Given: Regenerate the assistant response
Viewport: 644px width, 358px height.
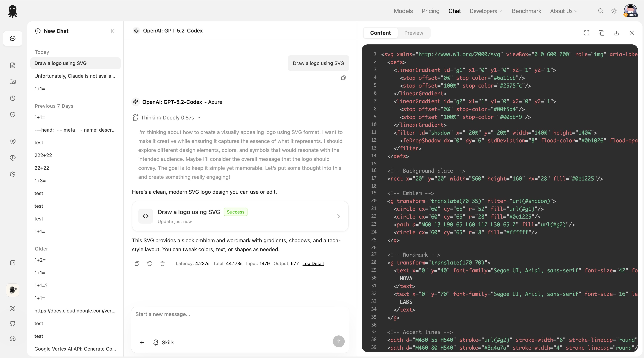Looking at the screenshot, I should point(150,263).
